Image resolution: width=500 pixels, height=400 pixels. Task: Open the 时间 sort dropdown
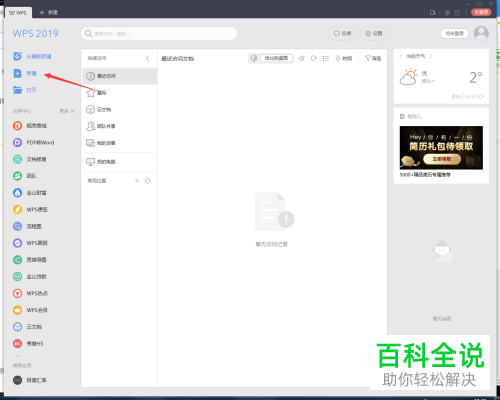coord(344,58)
